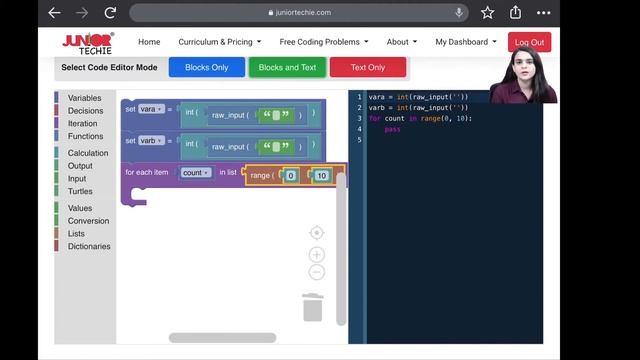Image resolution: width=640 pixels, height=360 pixels.
Task: Click line number 5 in code editor
Action: pos(359,140)
